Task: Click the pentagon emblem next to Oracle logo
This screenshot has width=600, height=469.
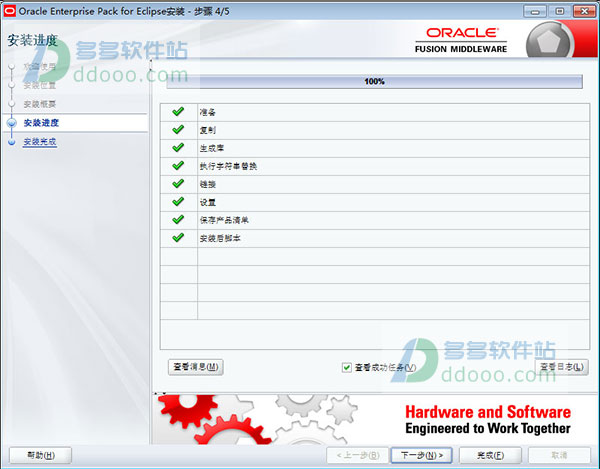Action: pyautogui.click(x=549, y=41)
